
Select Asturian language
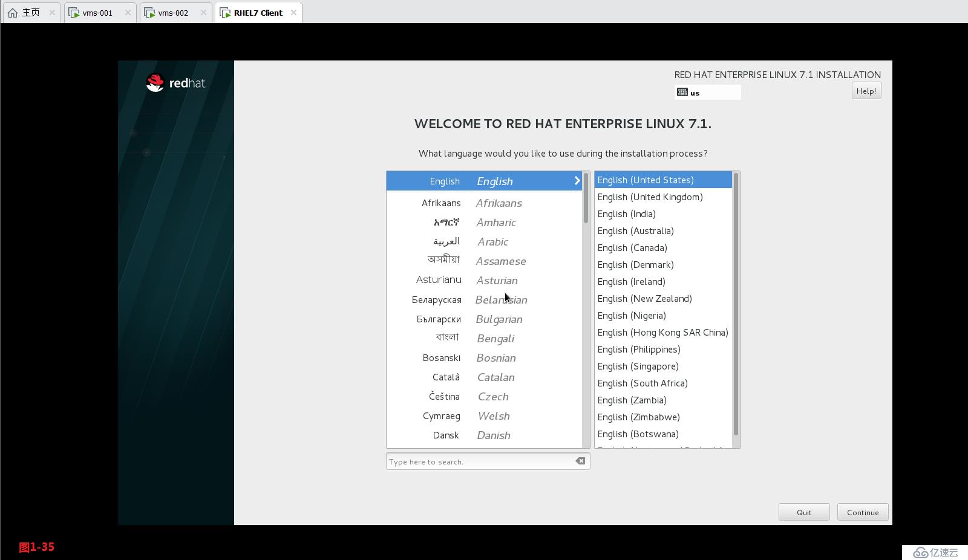click(x=484, y=281)
